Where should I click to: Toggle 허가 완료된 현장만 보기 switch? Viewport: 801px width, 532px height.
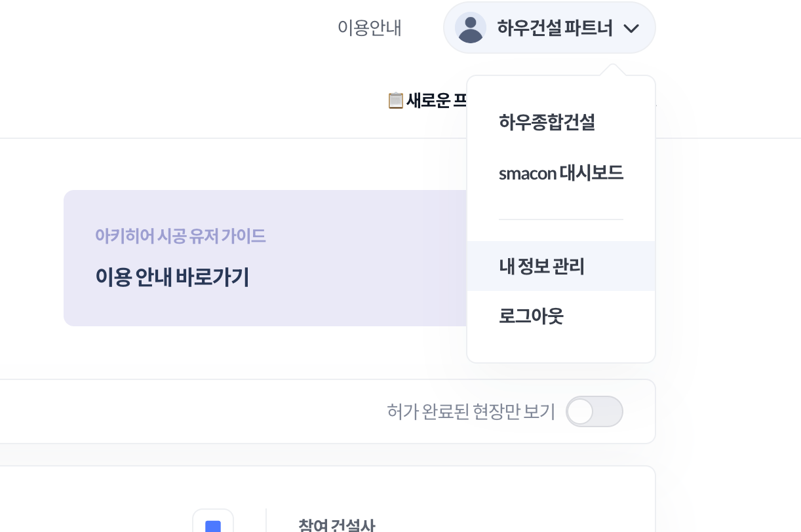pos(595,411)
